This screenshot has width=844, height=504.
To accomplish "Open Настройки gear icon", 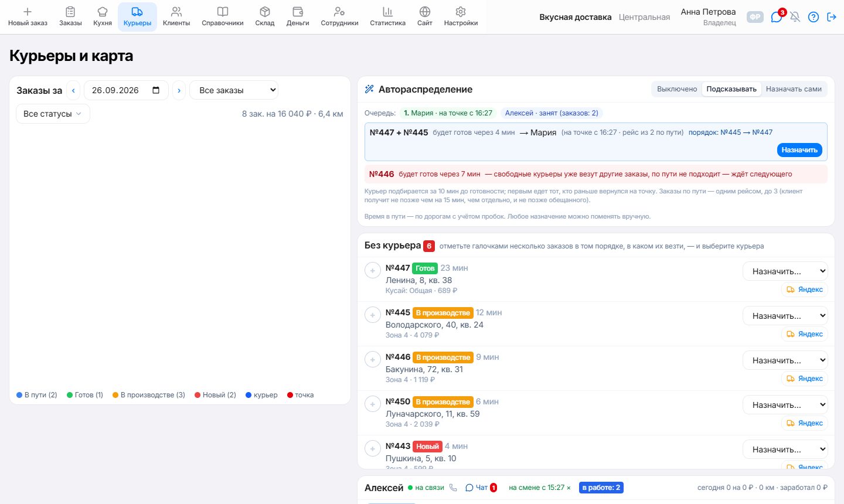I will point(461,12).
